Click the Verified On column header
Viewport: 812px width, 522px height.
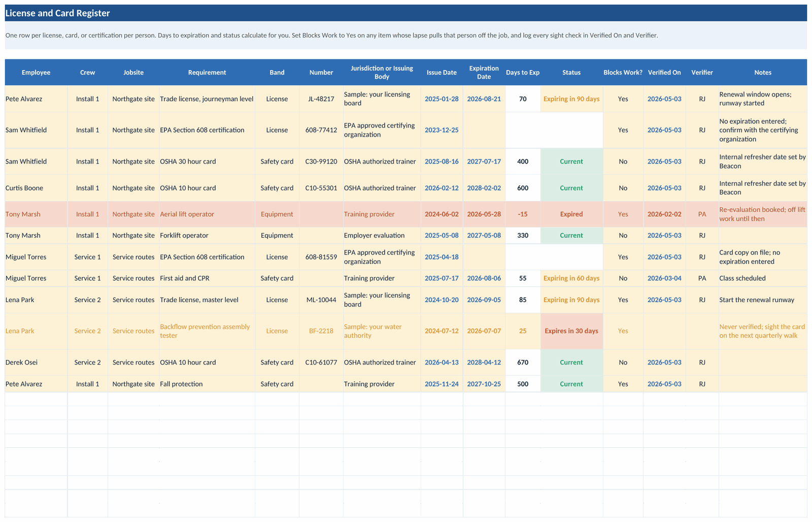click(x=664, y=73)
